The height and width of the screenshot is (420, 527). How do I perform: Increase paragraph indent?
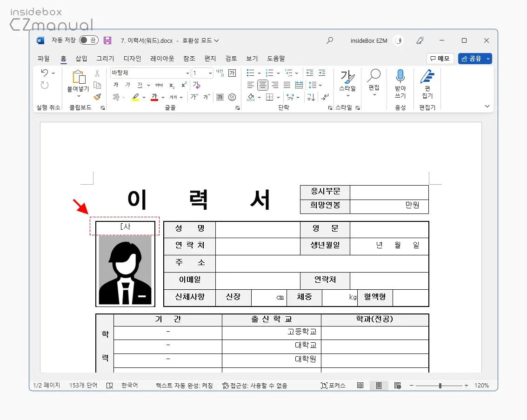pos(322,73)
